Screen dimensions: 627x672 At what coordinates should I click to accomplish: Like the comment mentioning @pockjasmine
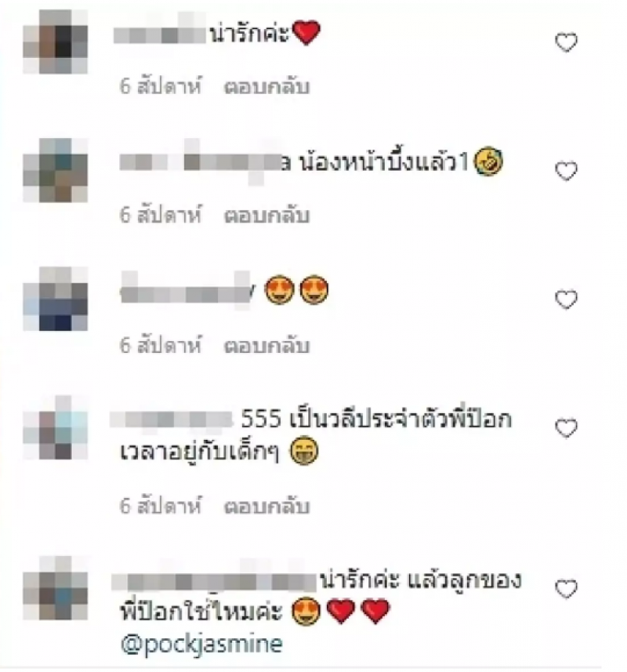pyautogui.click(x=566, y=588)
